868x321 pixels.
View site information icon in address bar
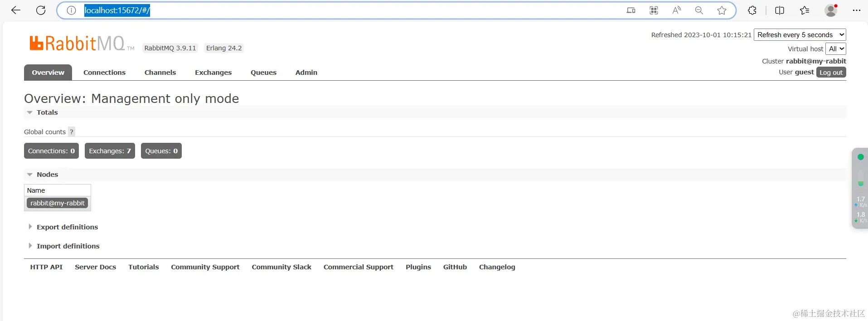(71, 10)
